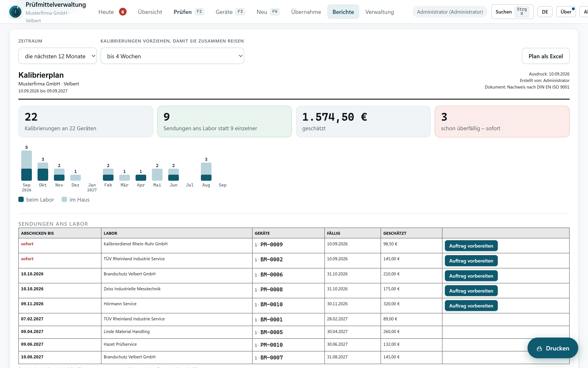
Task: Click the Sep 2026 bar in chart
Action: 27,166
